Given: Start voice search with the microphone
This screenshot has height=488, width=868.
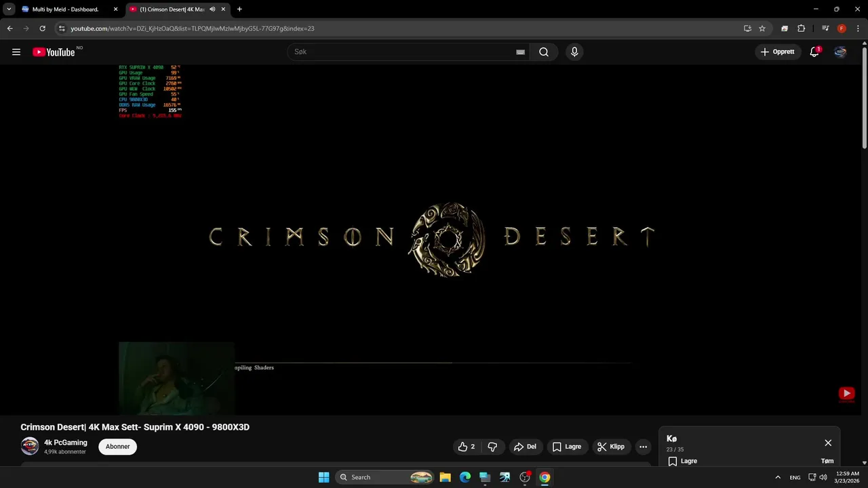Looking at the screenshot, I should [x=574, y=52].
